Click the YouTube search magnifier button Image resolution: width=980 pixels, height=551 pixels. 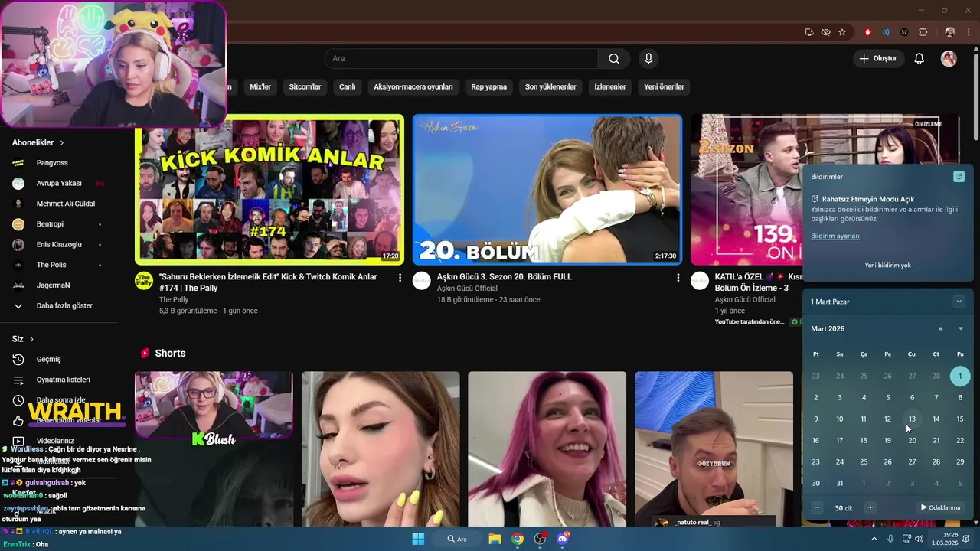pyautogui.click(x=614, y=59)
